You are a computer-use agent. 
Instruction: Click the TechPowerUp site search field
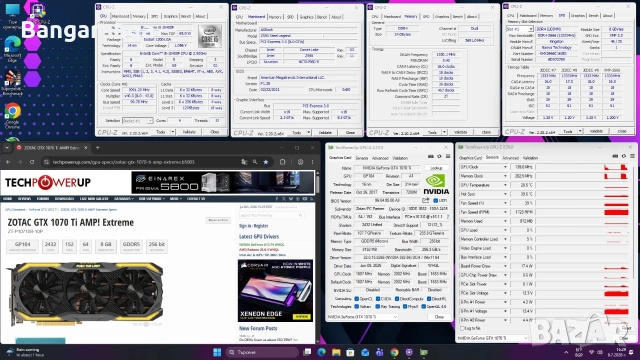coord(271,215)
